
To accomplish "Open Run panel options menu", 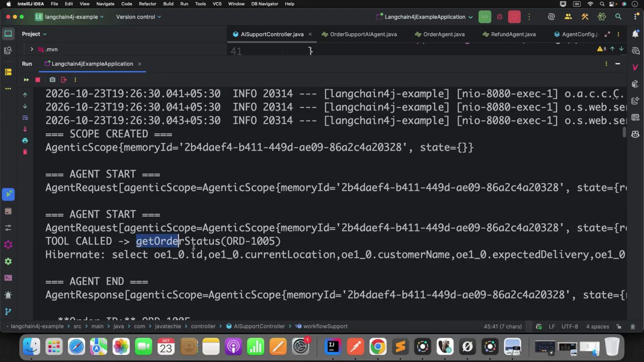I will tap(606, 64).
